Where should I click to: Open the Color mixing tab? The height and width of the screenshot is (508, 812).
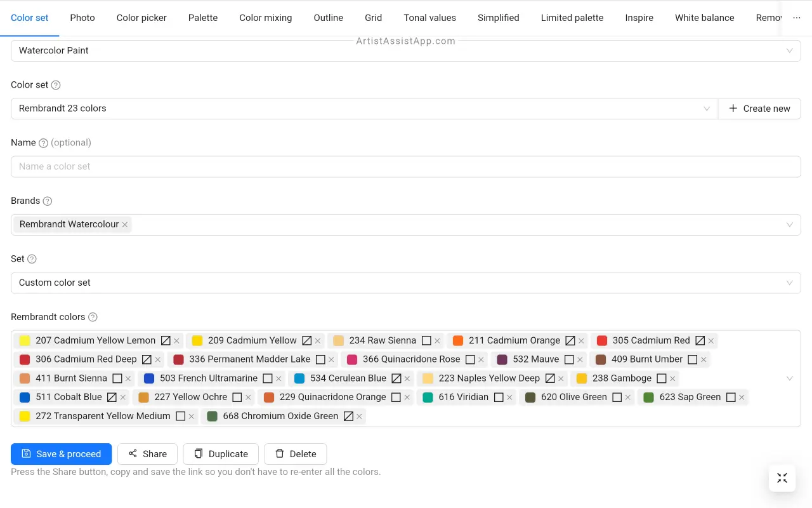[266, 18]
